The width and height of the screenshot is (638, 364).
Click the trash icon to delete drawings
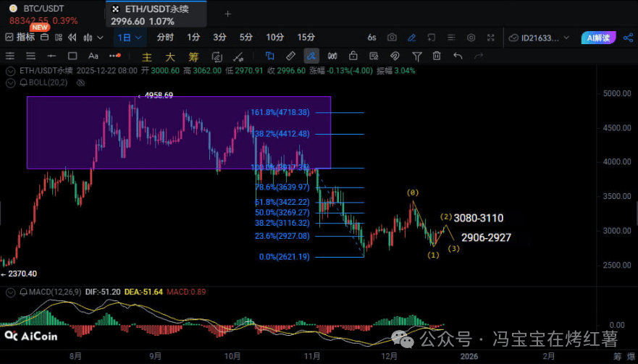tap(437, 56)
